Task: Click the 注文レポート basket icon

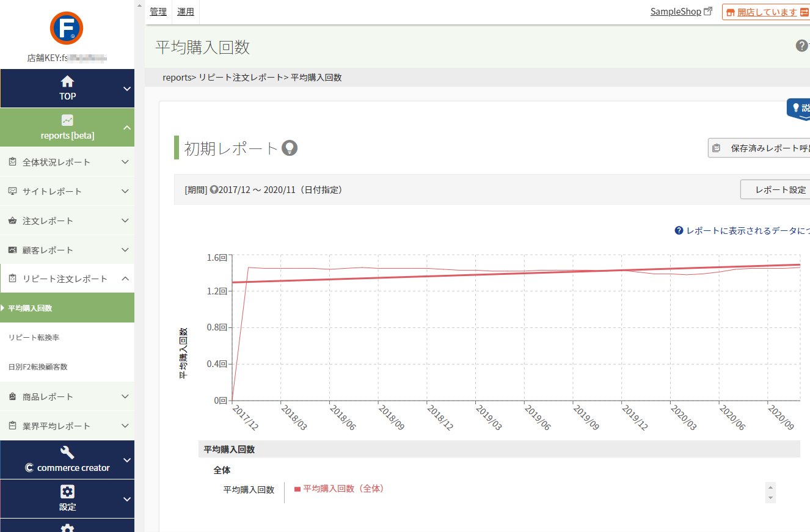Action: click(12, 220)
